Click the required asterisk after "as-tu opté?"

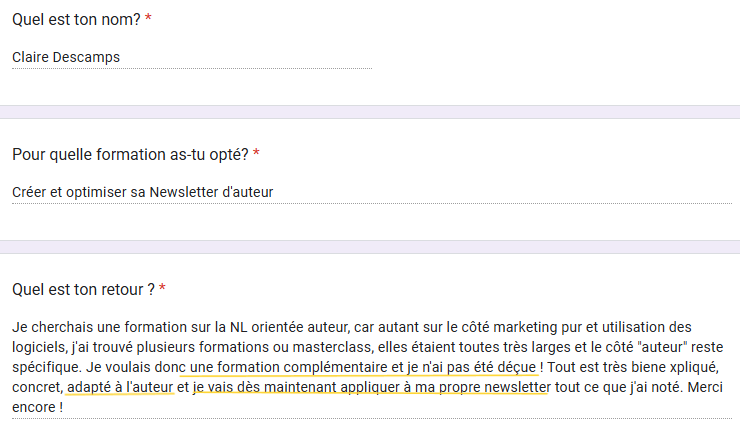coord(256,155)
